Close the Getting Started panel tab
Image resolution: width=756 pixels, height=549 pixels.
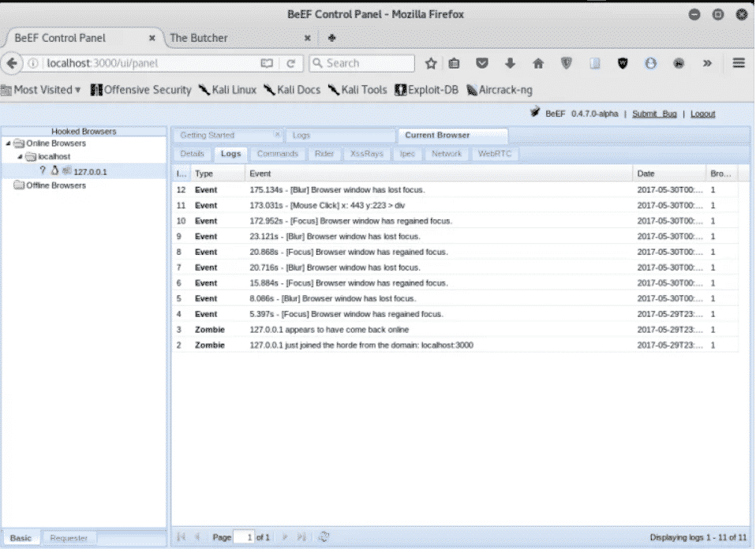pyautogui.click(x=277, y=135)
